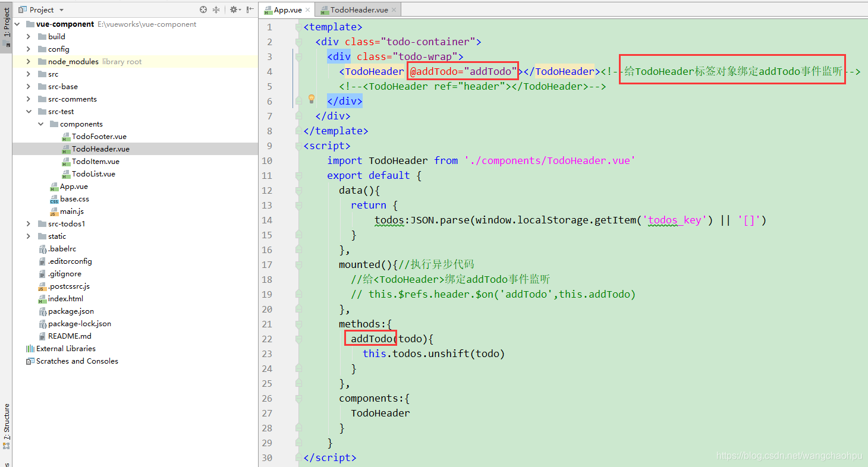This screenshot has height=467, width=868.
Task: Open the Project view selector dropdown
Action: [62, 10]
